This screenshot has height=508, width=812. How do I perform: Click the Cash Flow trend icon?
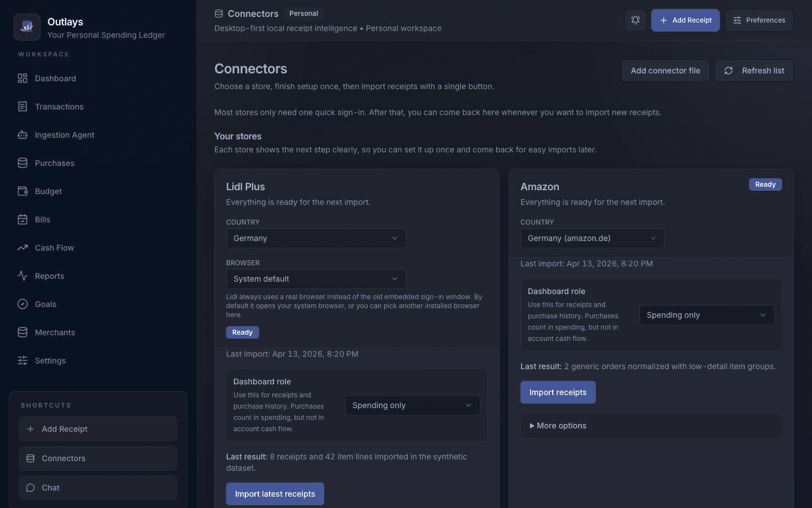click(x=23, y=248)
